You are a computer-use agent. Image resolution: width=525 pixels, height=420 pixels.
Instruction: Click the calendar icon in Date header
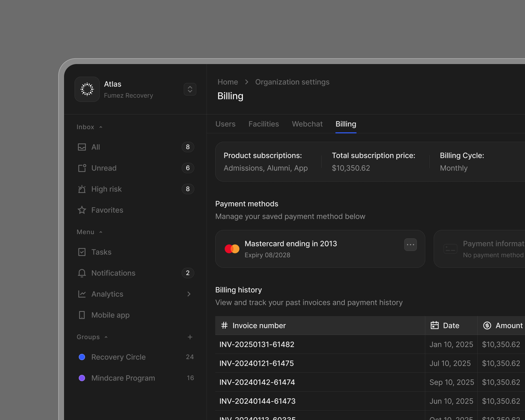pyautogui.click(x=434, y=325)
